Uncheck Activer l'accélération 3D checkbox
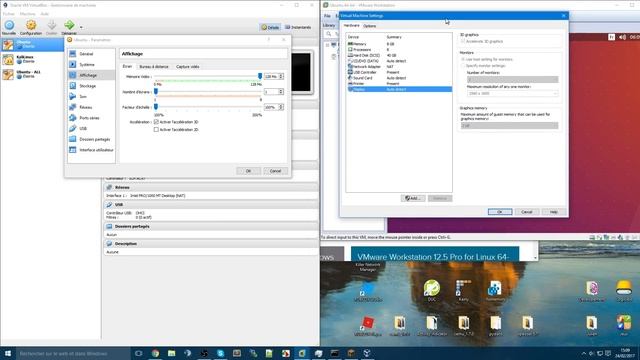This screenshot has height=360, width=640. (156, 122)
